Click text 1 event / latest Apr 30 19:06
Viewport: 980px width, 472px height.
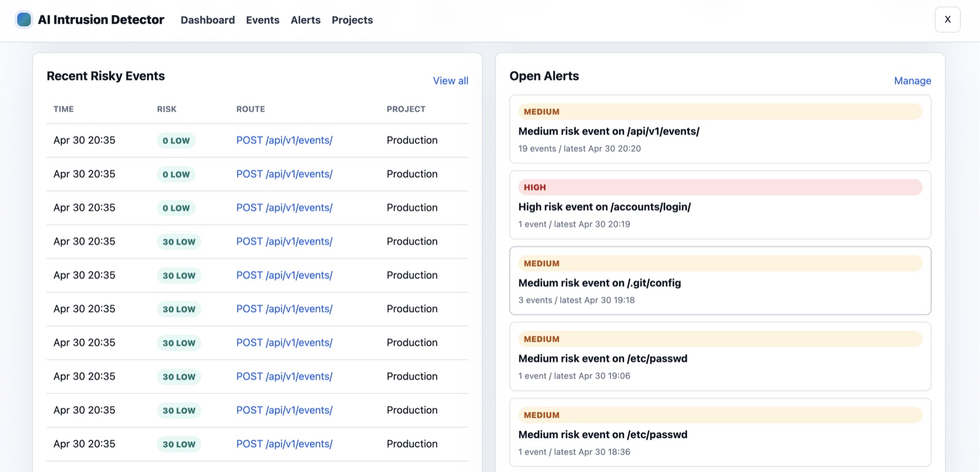(574, 376)
